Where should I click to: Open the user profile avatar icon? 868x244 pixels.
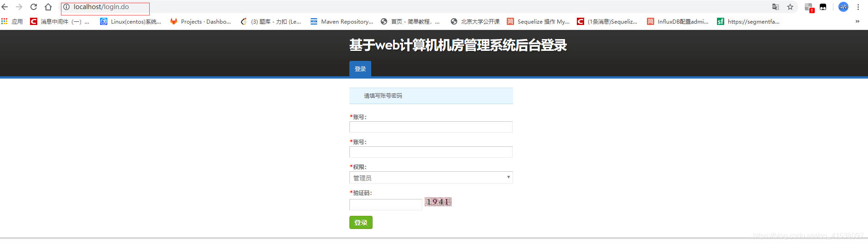coord(843,7)
